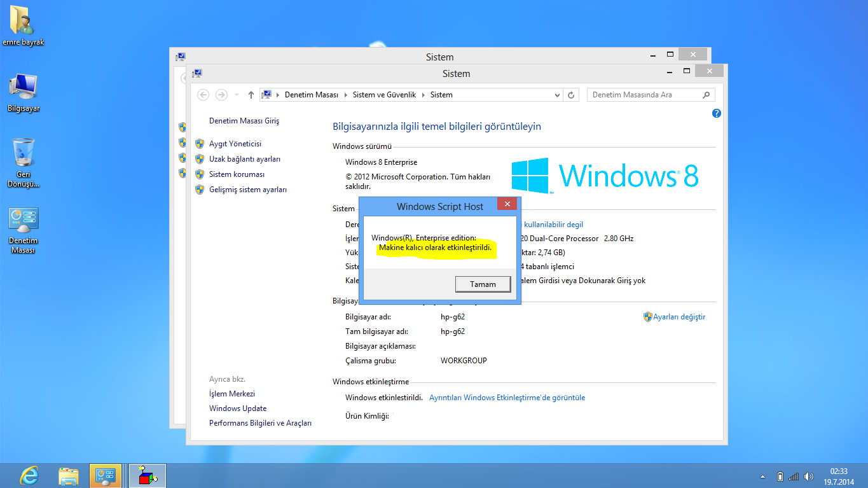Screen dimensions: 868x488
Task: Click the shield icon beside Aygıt Yöneticisi
Action: pyautogui.click(x=199, y=144)
